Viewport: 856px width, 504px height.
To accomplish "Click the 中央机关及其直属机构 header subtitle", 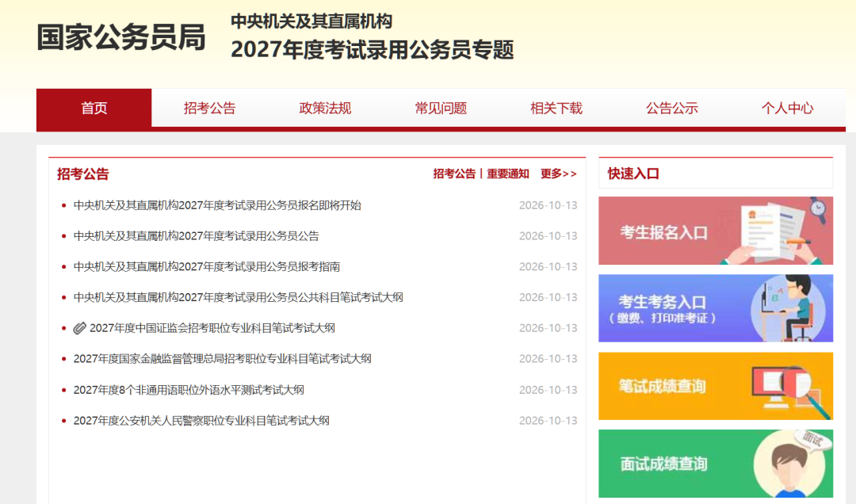I will [x=311, y=21].
